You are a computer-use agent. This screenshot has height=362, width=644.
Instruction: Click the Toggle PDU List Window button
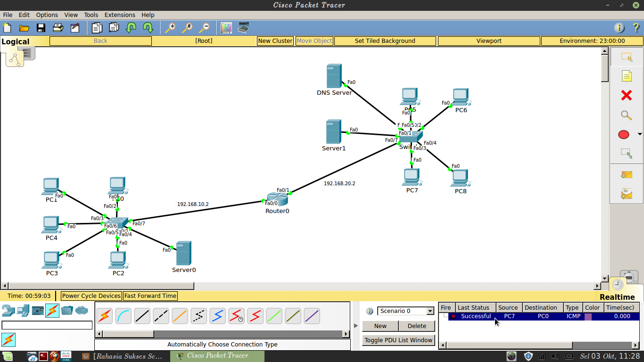click(x=398, y=340)
